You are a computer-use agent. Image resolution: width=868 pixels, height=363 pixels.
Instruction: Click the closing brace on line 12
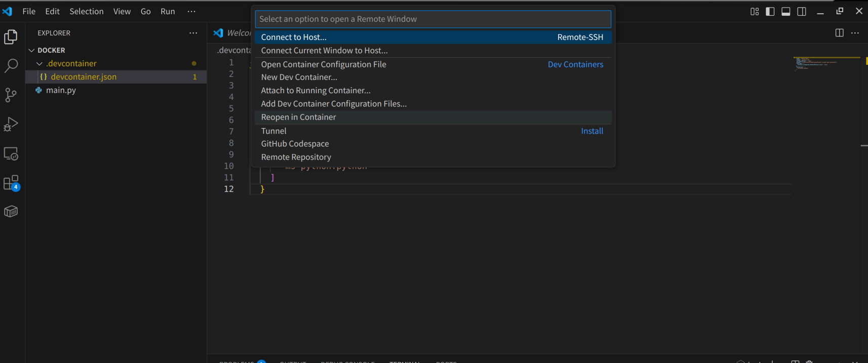coord(262,189)
